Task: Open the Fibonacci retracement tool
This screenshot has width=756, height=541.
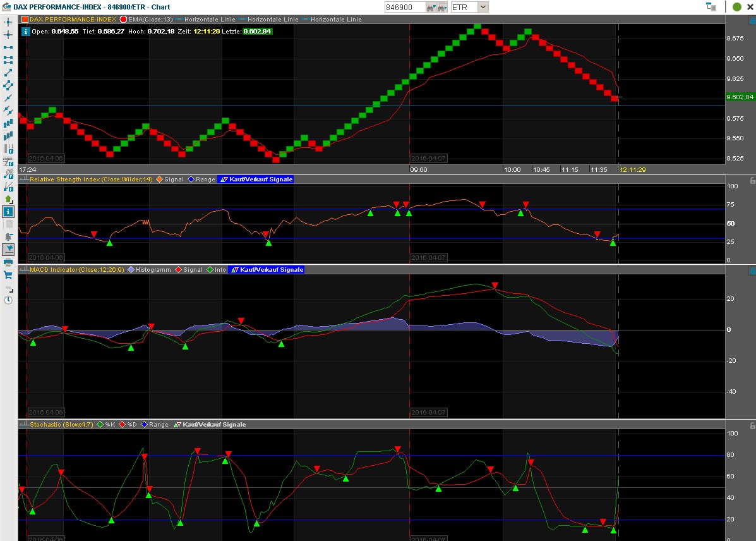Action: point(8,160)
